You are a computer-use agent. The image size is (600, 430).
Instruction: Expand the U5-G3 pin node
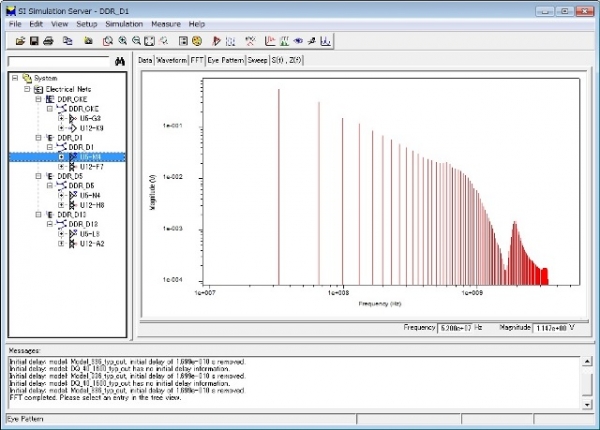pyautogui.click(x=61, y=118)
